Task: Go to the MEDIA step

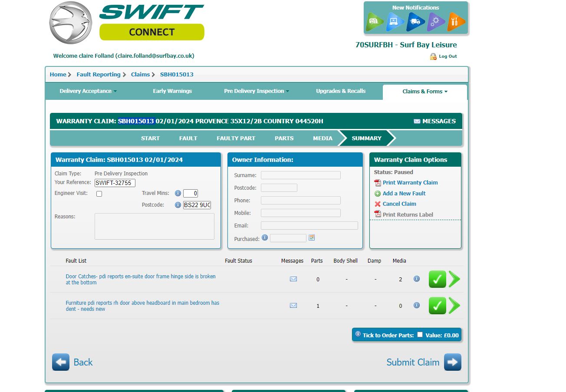Action: pyautogui.click(x=322, y=138)
